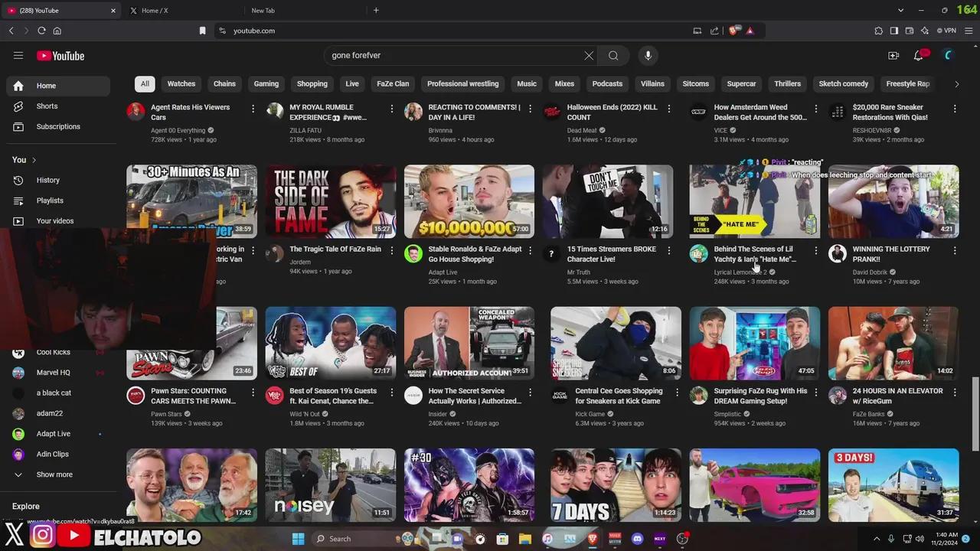
Task: Open options for 15 Times Streamers video
Action: pos(669,250)
